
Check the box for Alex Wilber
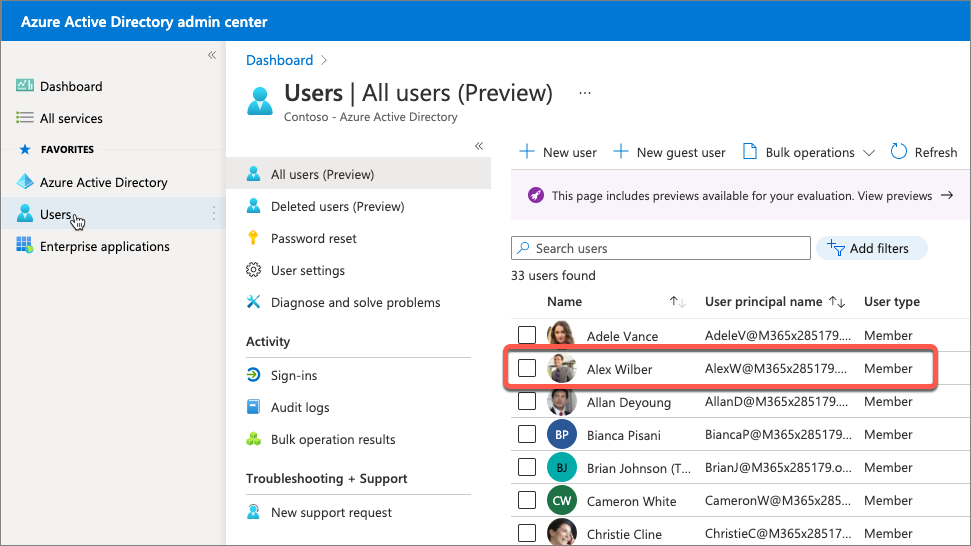[527, 368]
